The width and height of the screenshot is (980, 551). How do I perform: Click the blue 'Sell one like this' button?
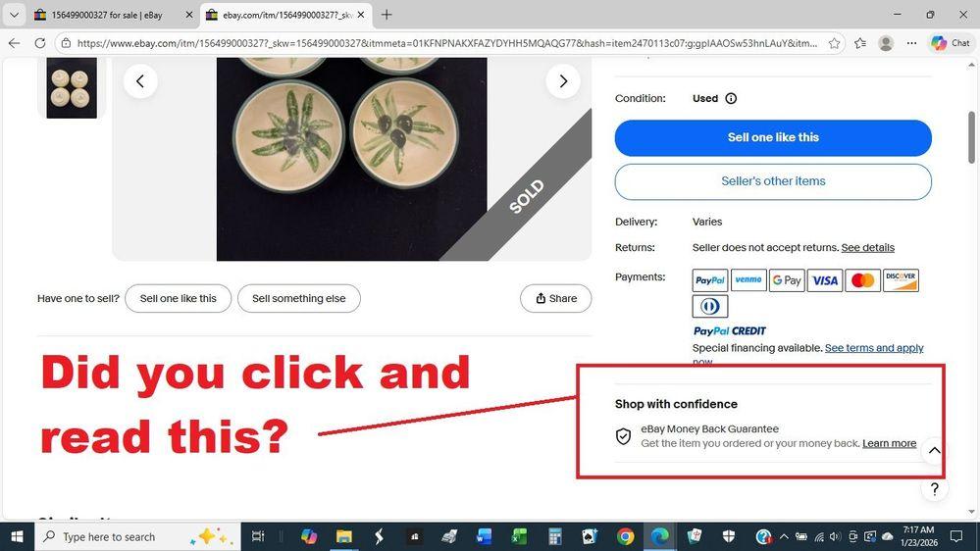773,137
